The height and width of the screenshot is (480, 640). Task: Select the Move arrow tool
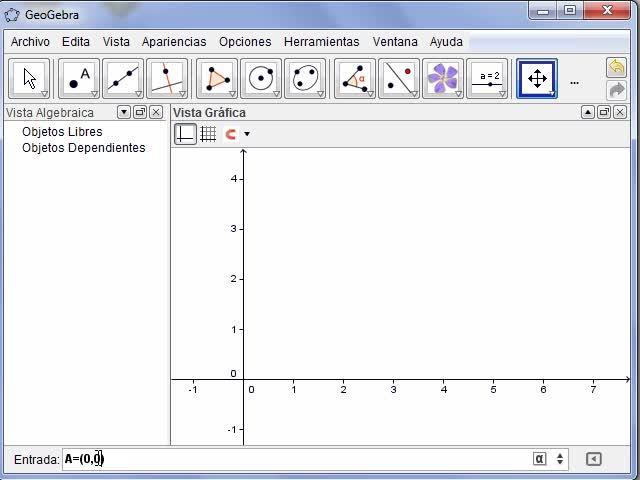click(29, 79)
